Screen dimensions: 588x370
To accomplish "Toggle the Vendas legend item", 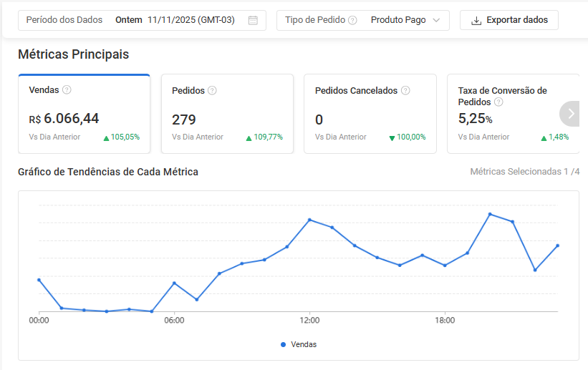I will pos(299,344).
